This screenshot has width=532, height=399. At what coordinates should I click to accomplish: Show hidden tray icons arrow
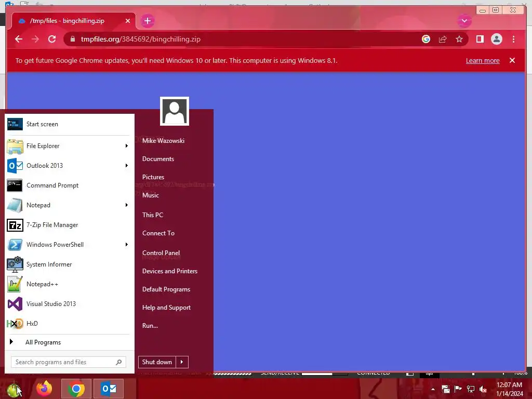[433, 389]
